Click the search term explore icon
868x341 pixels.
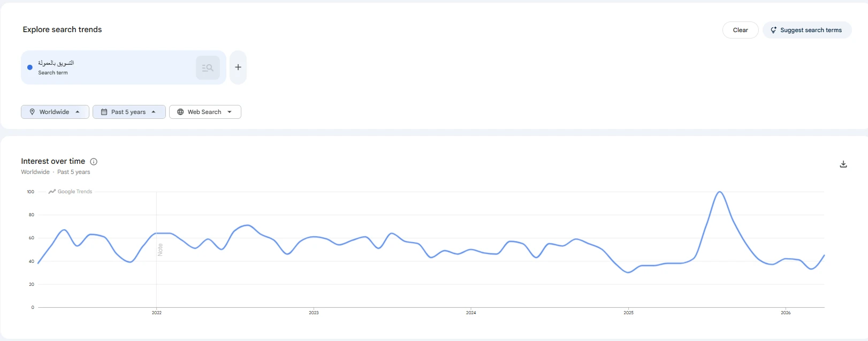[208, 67]
